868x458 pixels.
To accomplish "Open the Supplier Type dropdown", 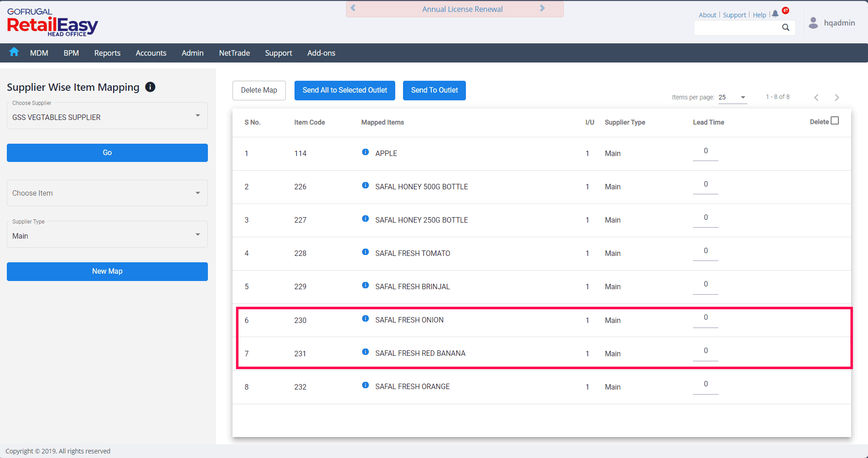I will [107, 234].
